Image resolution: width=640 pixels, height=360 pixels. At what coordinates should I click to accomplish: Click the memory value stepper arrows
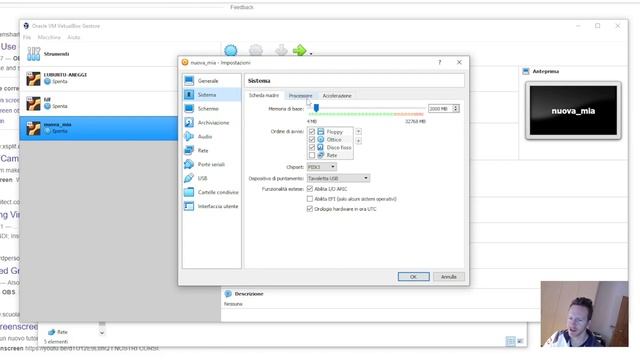point(456,109)
